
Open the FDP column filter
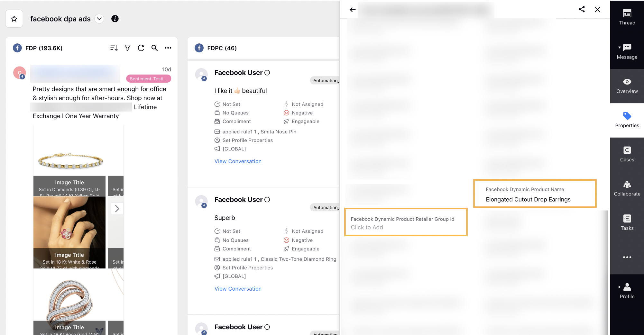(x=128, y=48)
